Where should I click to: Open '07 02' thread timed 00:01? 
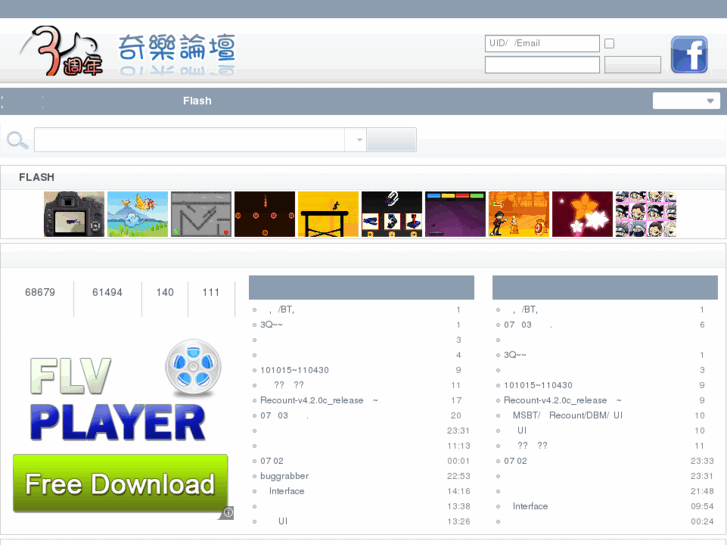[272, 461]
